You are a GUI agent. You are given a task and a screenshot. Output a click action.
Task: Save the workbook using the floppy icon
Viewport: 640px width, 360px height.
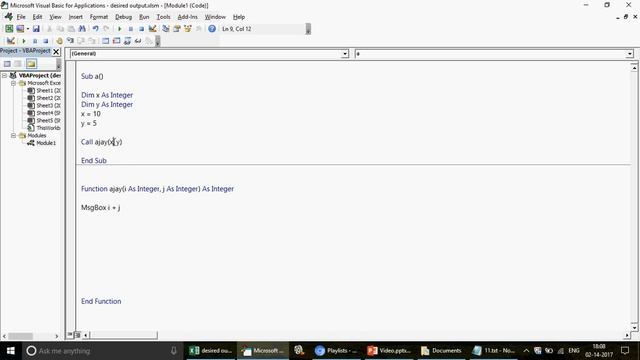pyautogui.click(x=36, y=29)
